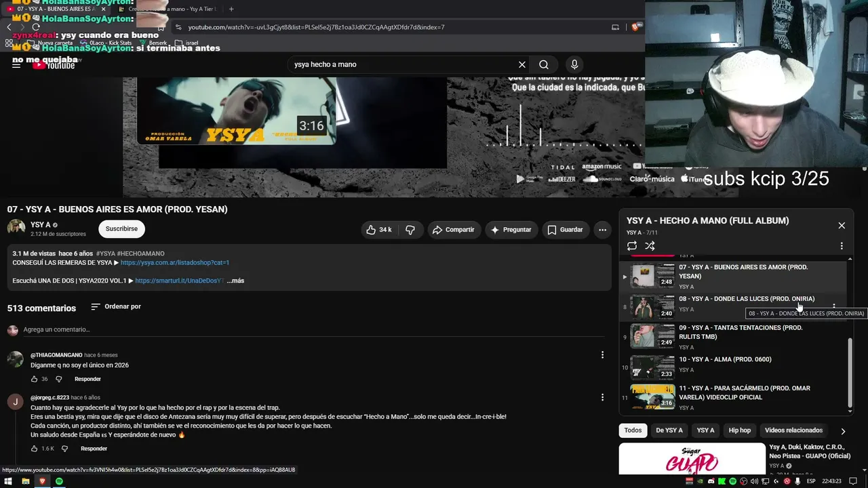The height and width of the screenshot is (488, 868).
Task: Go back in the browser
Action: click(x=9, y=27)
